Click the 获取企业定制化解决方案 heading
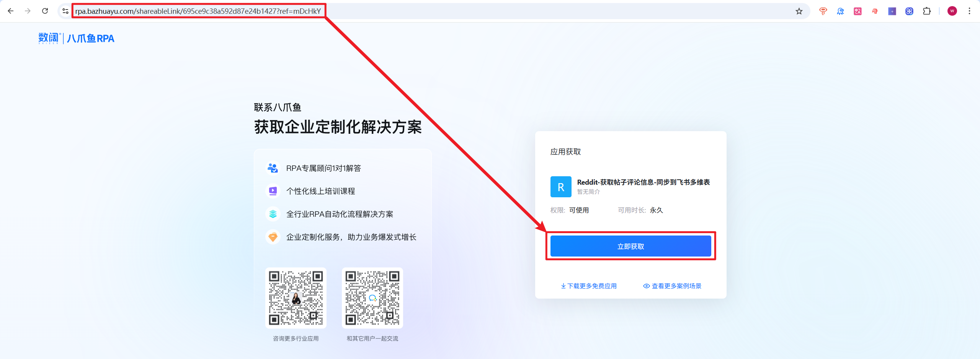The height and width of the screenshot is (359, 980). pos(338,127)
